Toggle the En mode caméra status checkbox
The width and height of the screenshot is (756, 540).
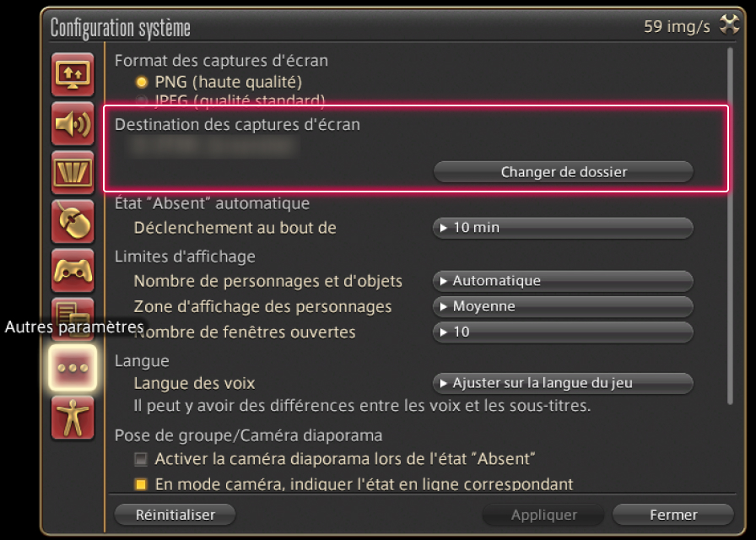[x=141, y=484]
